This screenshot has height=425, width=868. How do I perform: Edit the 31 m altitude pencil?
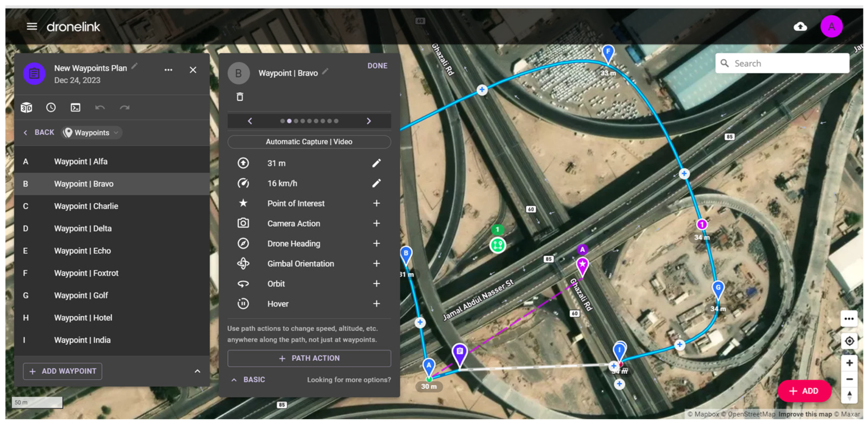pos(377,163)
